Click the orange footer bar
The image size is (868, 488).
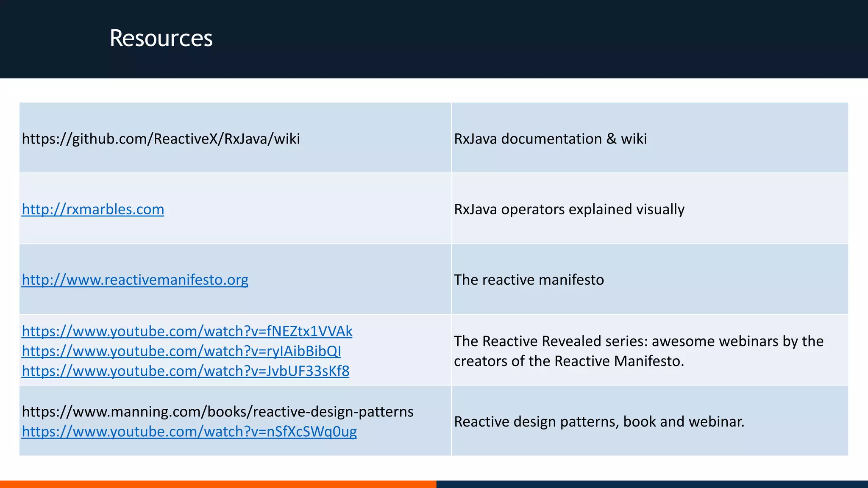pyautogui.click(x=218, y=484)
